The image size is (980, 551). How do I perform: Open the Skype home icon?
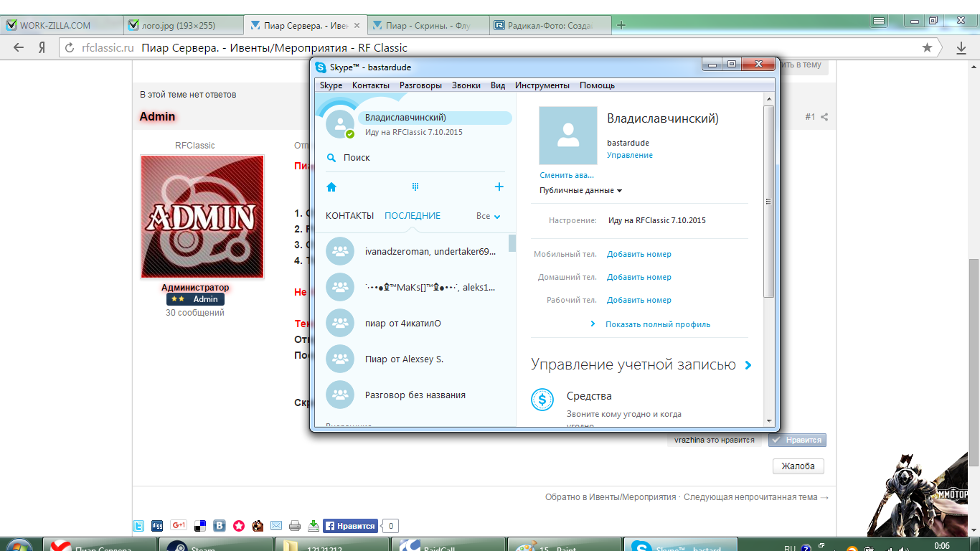331,187
